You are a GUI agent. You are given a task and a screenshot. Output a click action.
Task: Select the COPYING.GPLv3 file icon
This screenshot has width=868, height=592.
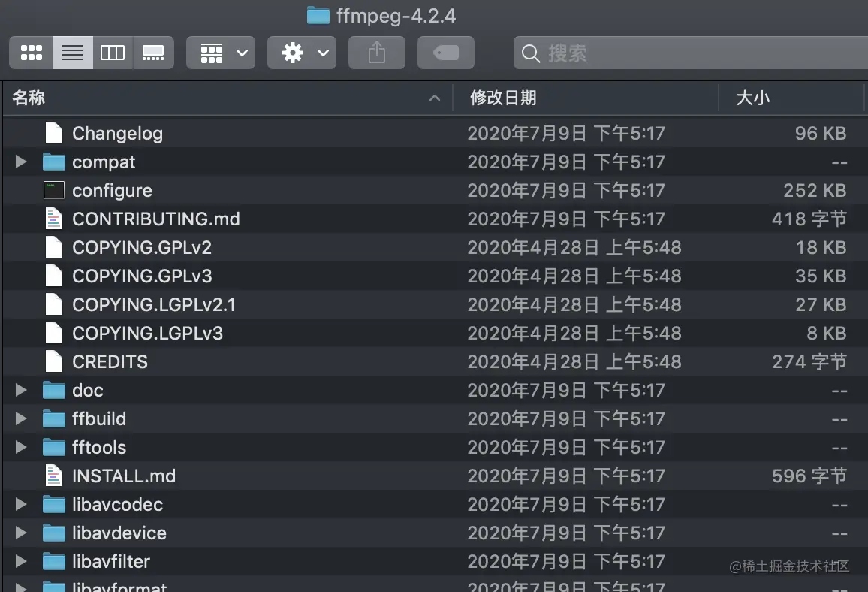click(54, 276)
